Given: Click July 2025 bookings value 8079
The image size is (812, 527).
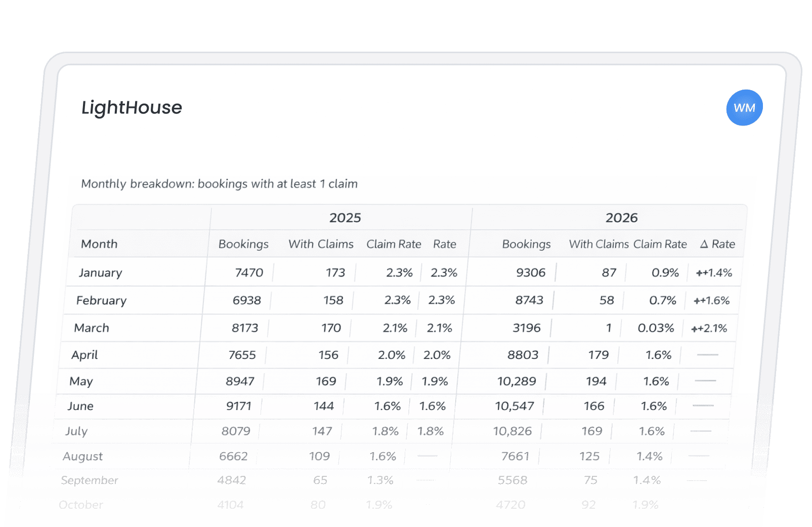Looking at the screenshot, I should (236, 431).
